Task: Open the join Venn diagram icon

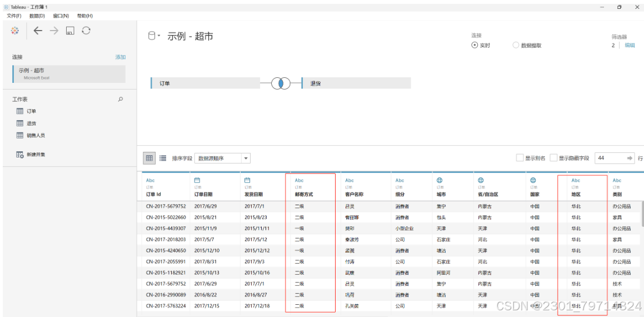Action: 281,83
